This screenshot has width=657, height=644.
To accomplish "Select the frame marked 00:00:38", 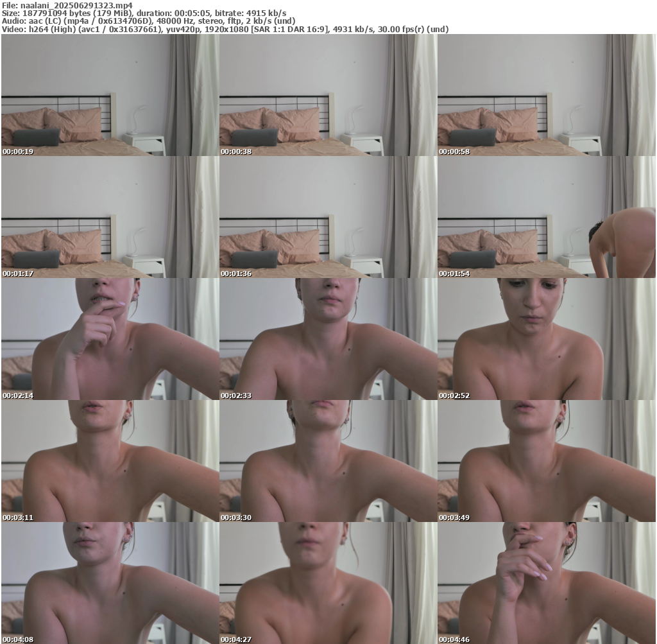I will click(x=328, y=95).
